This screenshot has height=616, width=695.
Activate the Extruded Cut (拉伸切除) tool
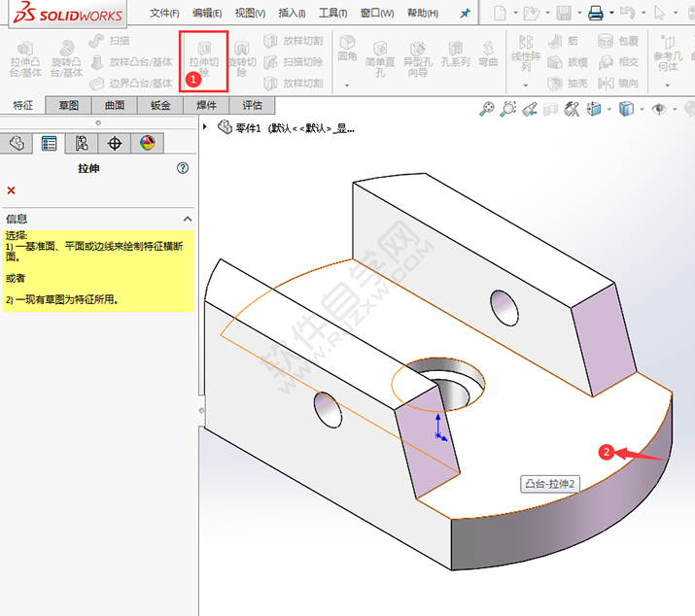(204, 60)
